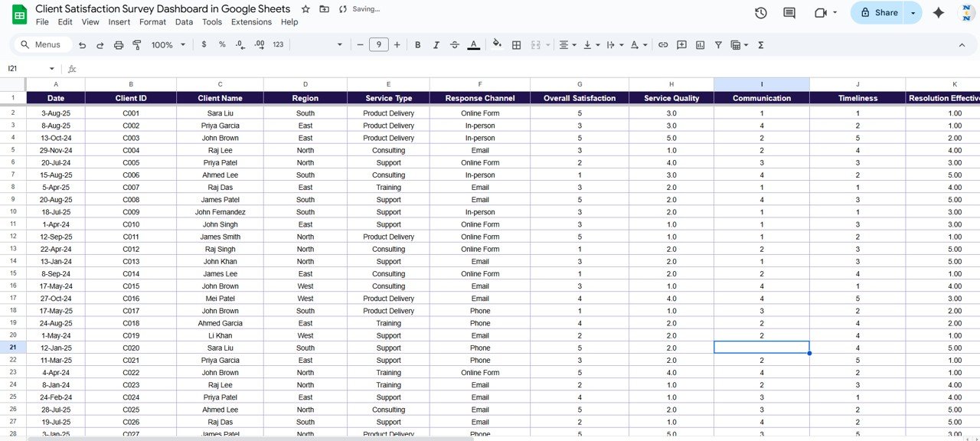Open the fill color picker
This screenshot has height=441, width=980.
pos(497,45)
